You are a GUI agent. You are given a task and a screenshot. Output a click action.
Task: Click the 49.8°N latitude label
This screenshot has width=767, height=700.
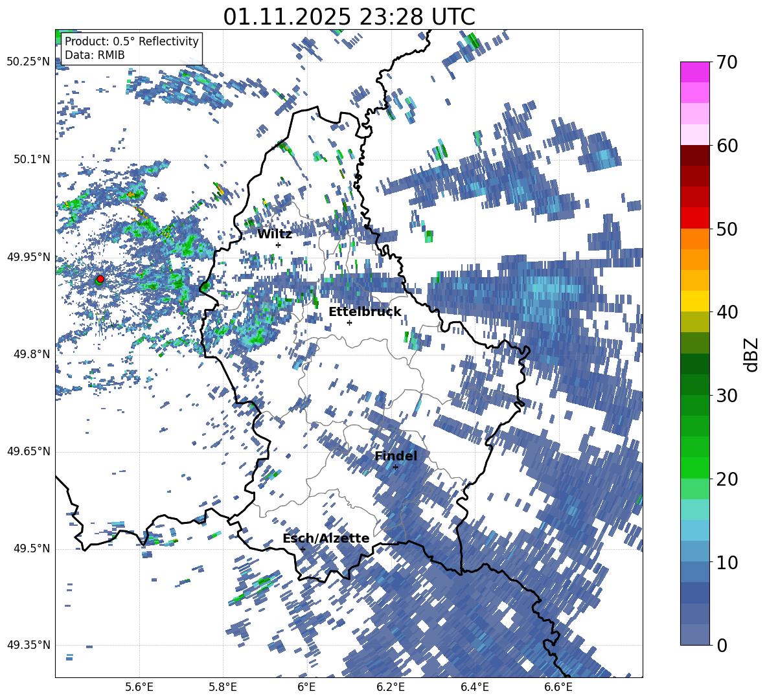click(32, 354)
